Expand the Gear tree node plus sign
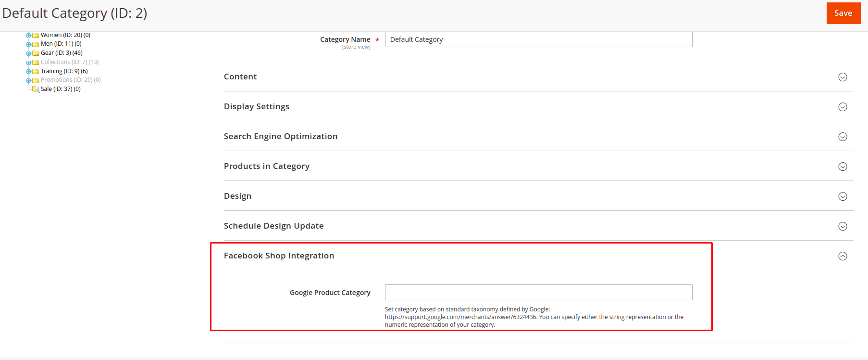Screen dimensions: 868x360 [x=28, y=53]
